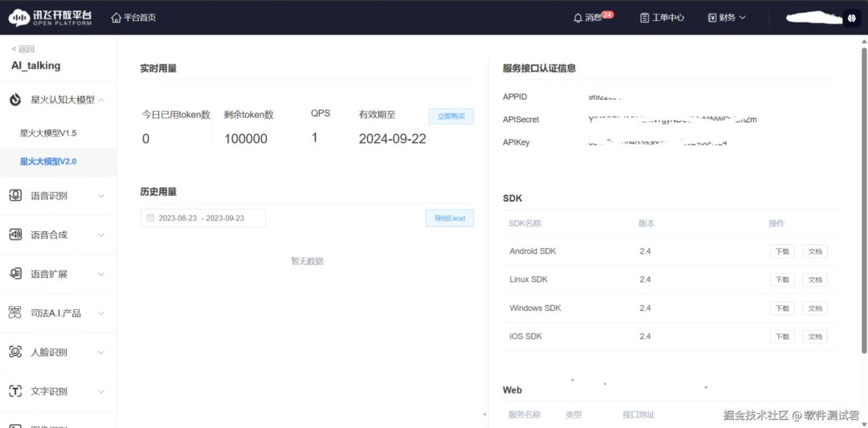Click the 历史用量 heading
The width and height of the screenshot is (868, 428).
[x=158, y=192]
